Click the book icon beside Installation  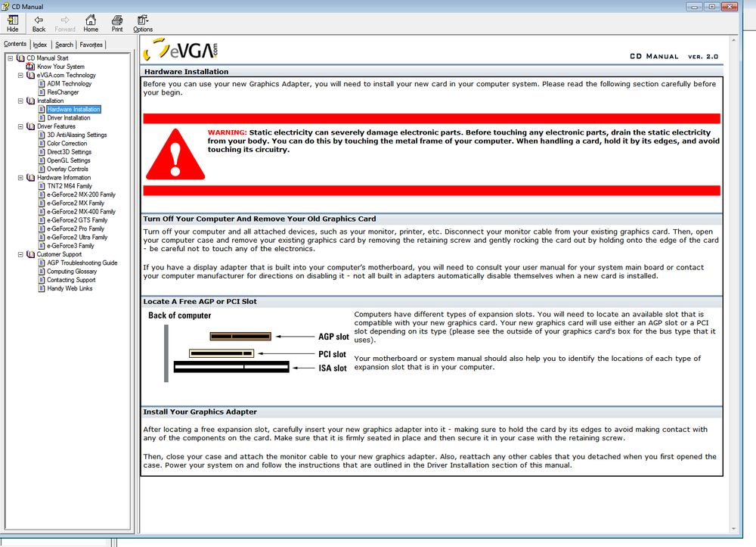coord(30,101)
